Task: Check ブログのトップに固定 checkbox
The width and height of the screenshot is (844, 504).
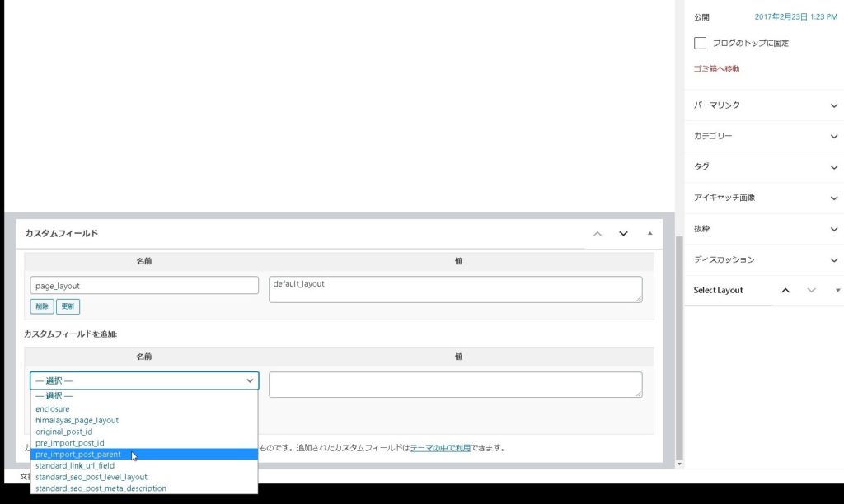Action: pos(700,43)
